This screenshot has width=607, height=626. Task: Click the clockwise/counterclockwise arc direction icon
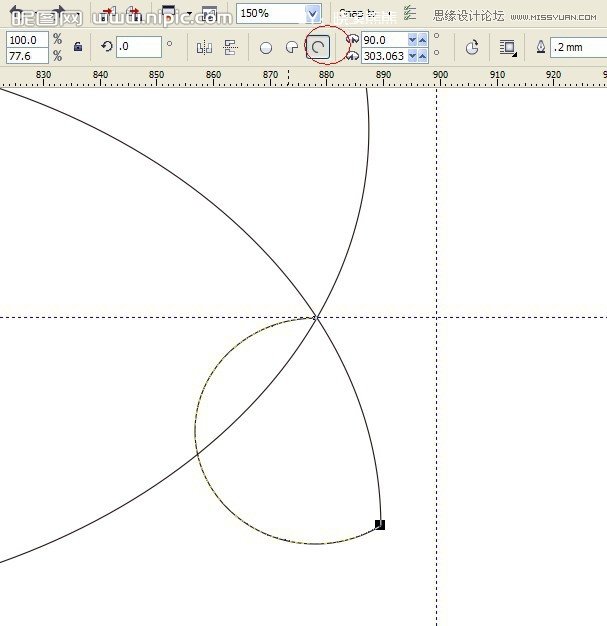point(472,47)
